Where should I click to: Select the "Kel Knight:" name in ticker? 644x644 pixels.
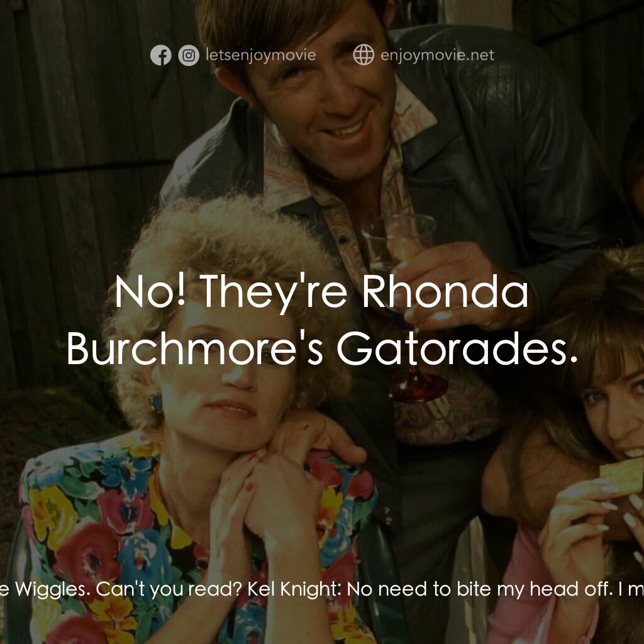294,589
